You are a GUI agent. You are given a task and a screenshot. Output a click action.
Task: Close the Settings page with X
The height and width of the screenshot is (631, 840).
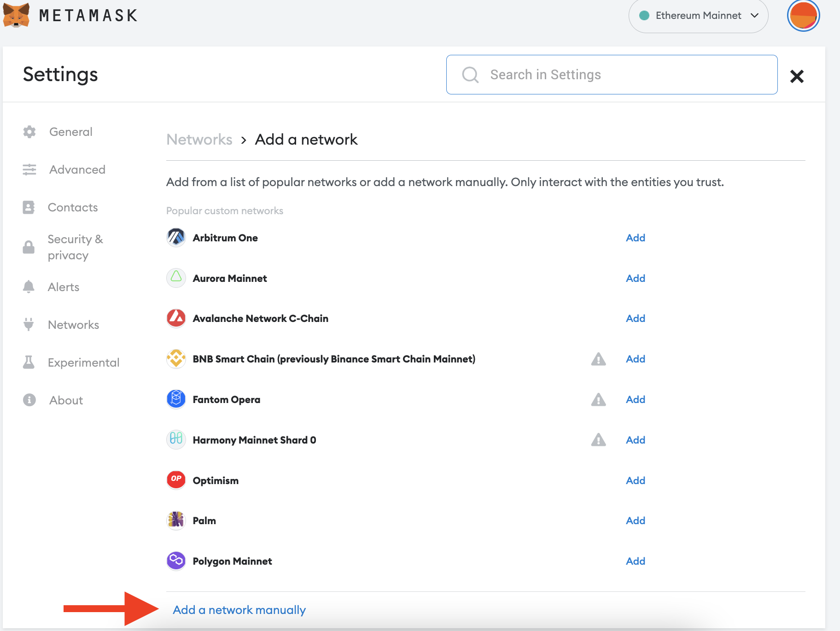tap(797, 76)
